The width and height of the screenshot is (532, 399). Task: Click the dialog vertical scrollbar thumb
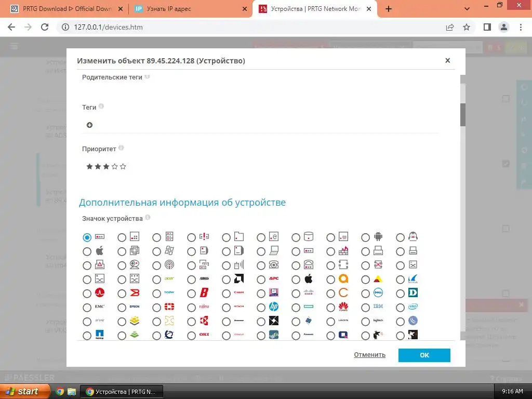coord(463,115)
